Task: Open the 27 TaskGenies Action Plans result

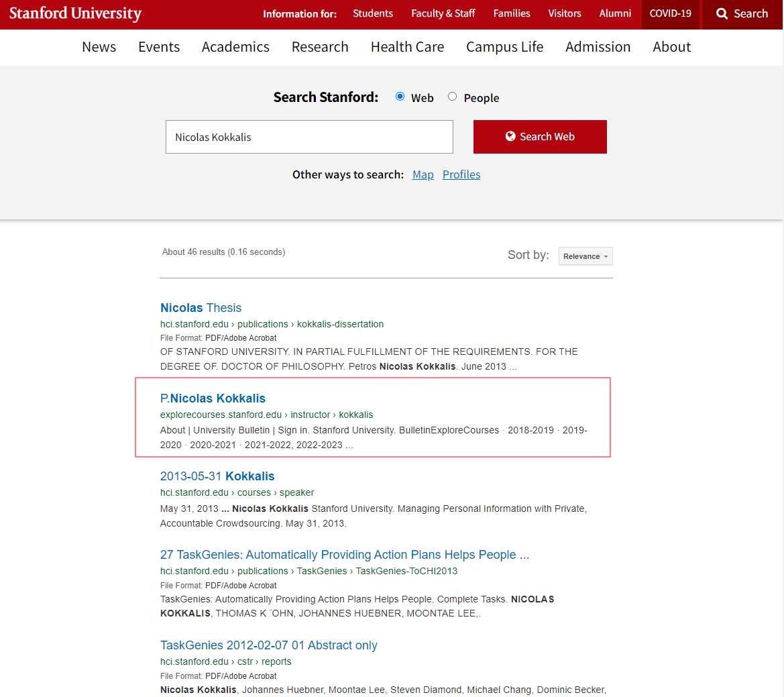Action: [345, 555]
